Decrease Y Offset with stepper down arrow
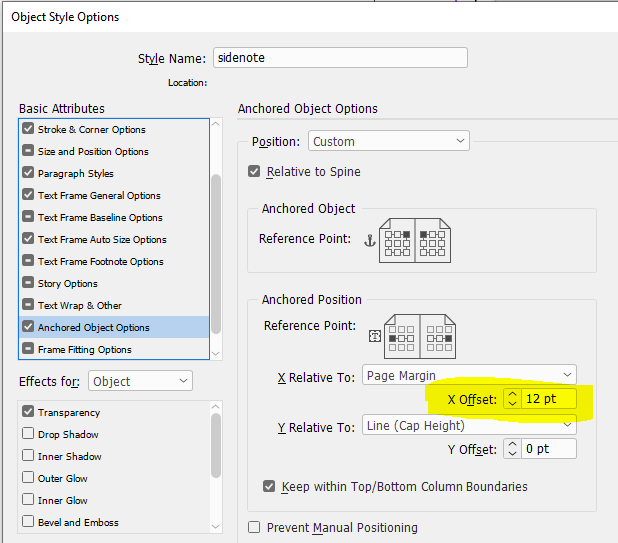This screenshot has height=543, width=618. (x=512, y=454)
